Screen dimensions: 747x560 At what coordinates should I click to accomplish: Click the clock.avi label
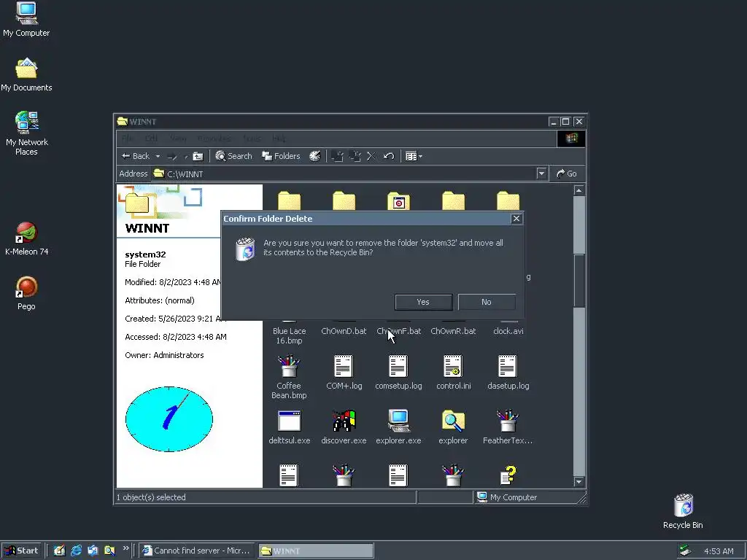(508, 331)
